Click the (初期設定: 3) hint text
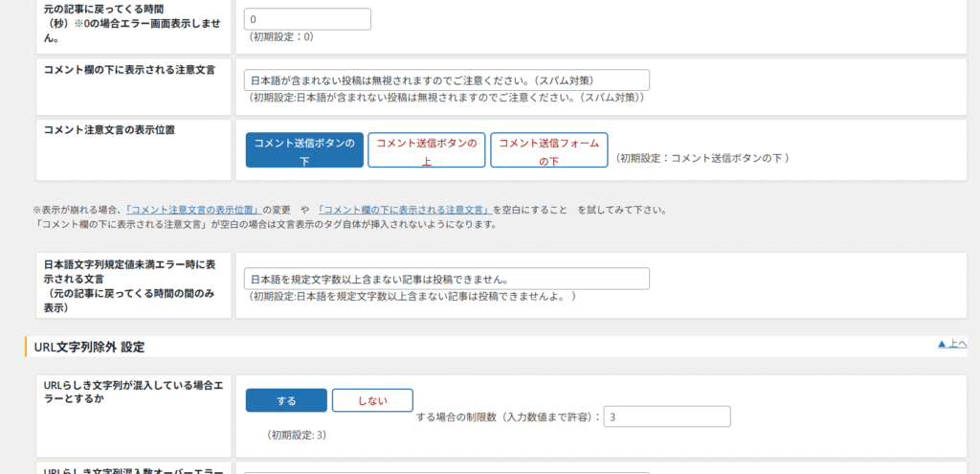This screenshot has width=980, height=474. click(298, 435)
